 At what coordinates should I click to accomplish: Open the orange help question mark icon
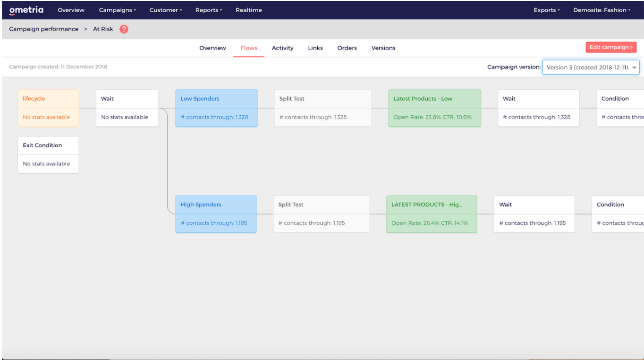pyautogui.click(x=124, y=29)
